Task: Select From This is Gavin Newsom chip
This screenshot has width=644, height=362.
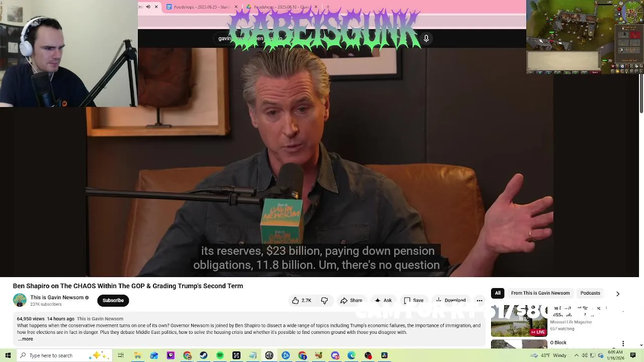Action: pos(540,293)
